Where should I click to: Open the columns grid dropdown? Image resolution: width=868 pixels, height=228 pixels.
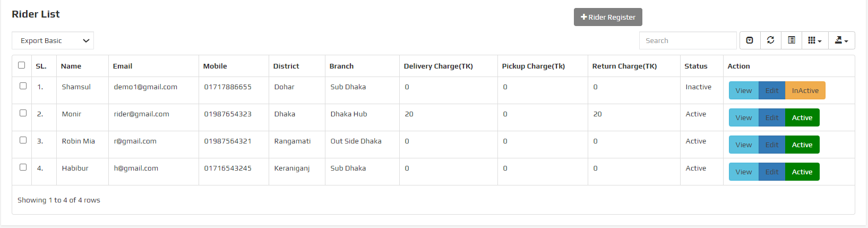(814, 40)
